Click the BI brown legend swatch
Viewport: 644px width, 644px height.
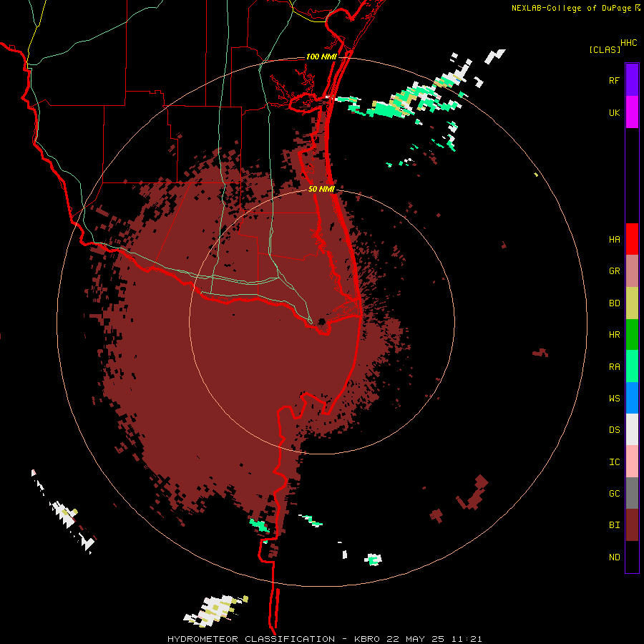632,525
